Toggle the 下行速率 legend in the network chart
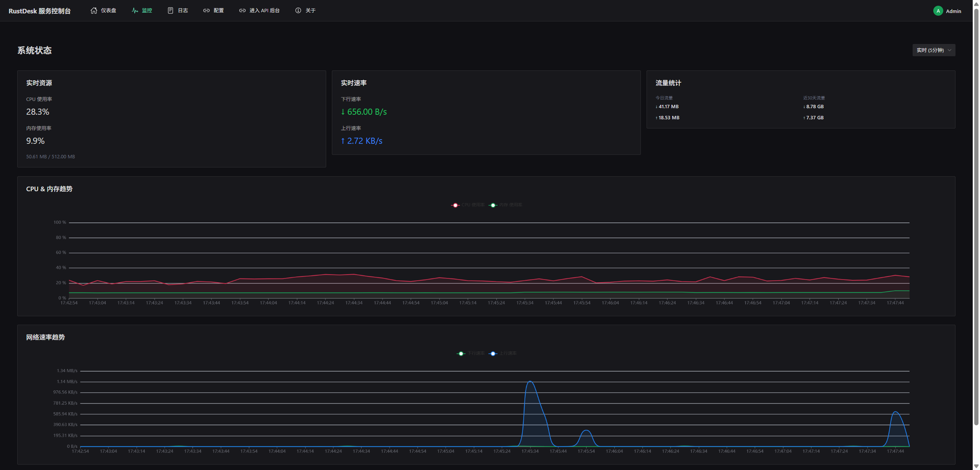Screen dimensions: 980x470 471,353
